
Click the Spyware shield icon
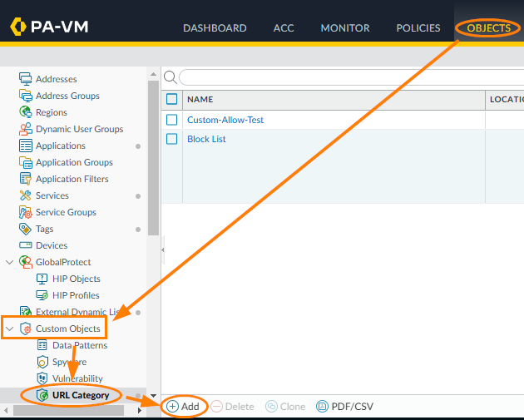click(x=42, y=362)
